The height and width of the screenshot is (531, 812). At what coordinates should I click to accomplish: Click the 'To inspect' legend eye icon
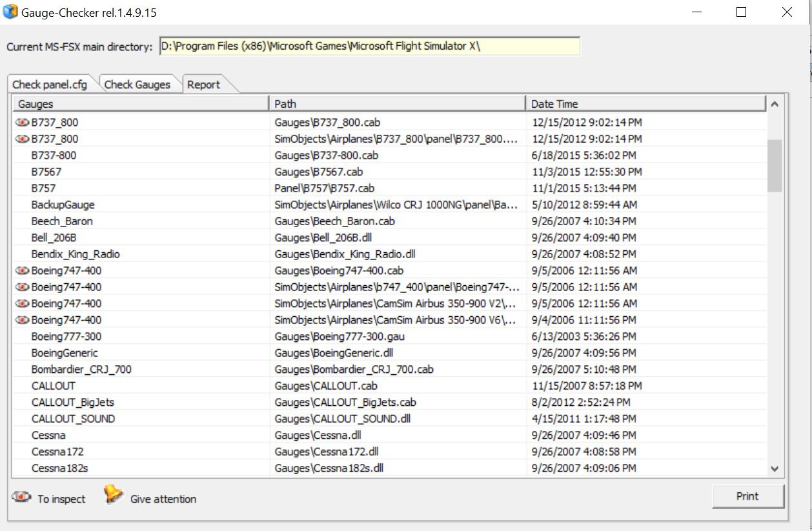[x=22, y=497]
